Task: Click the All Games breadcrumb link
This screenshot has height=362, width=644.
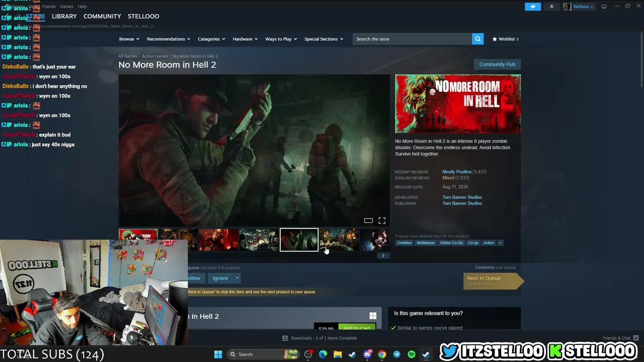Action: click(x=128, y=56)
